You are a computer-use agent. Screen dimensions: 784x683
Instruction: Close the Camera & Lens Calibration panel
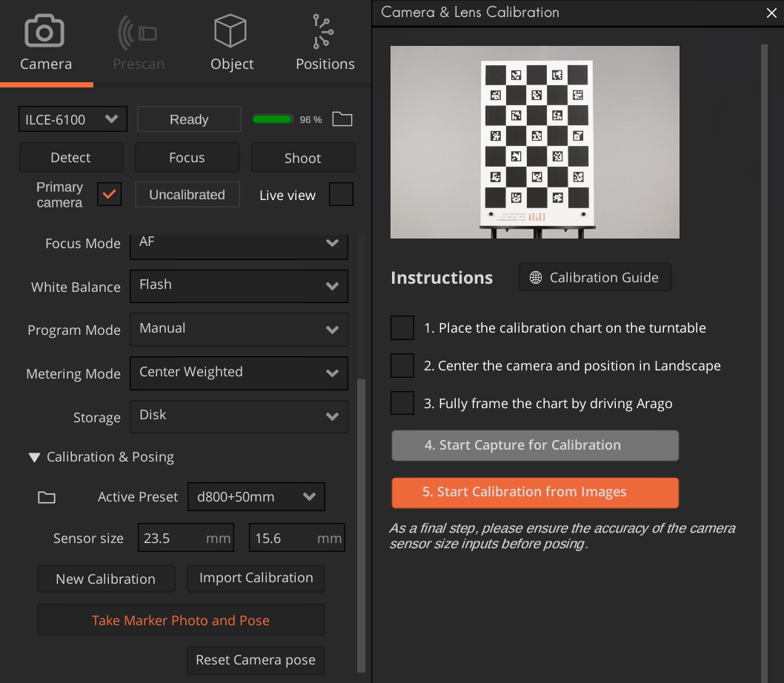click(771, 13)
